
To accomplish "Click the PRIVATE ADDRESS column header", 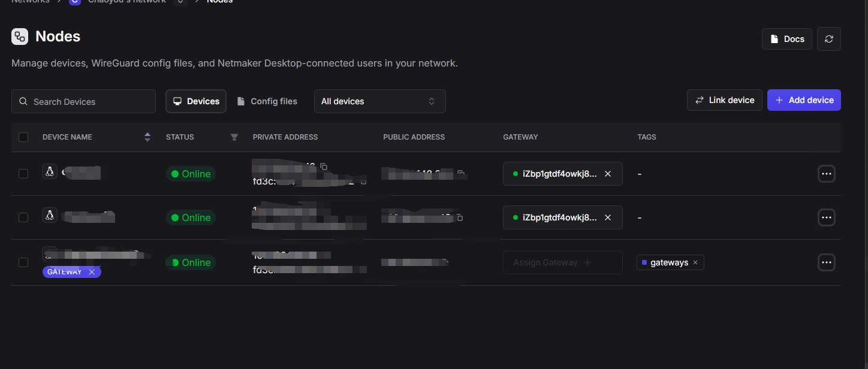I will click(x=285, y=137).
